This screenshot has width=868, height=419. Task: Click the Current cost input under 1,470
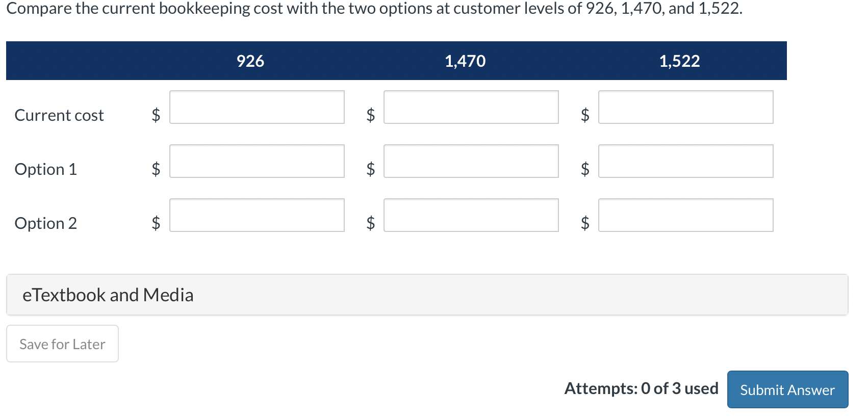(471, 107)
